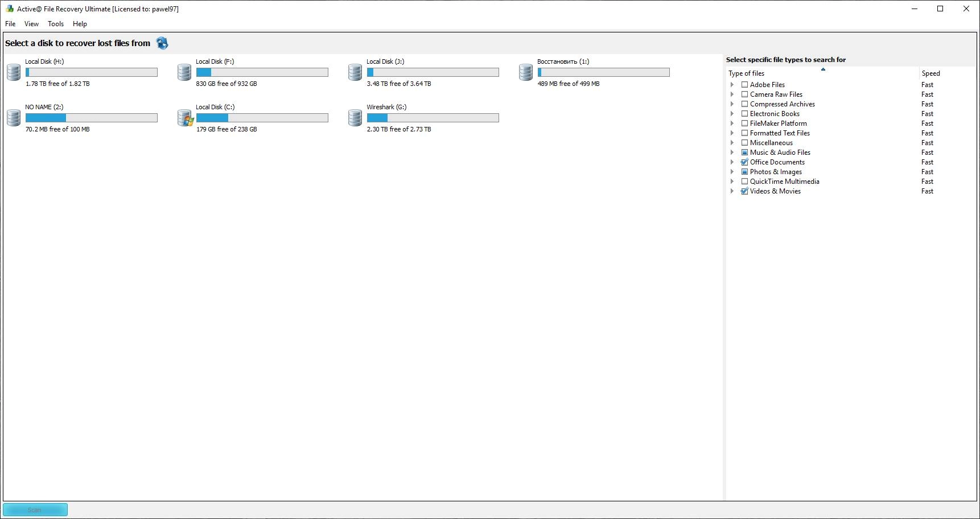Click the Local Disk (F:) usage bar

coord(262,72)
